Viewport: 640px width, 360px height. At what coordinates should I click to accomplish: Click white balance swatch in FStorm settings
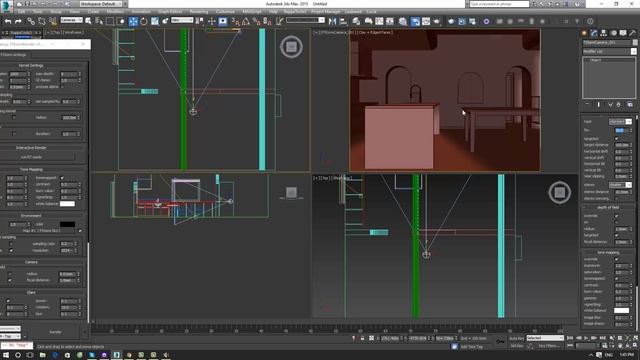(67, 204)
